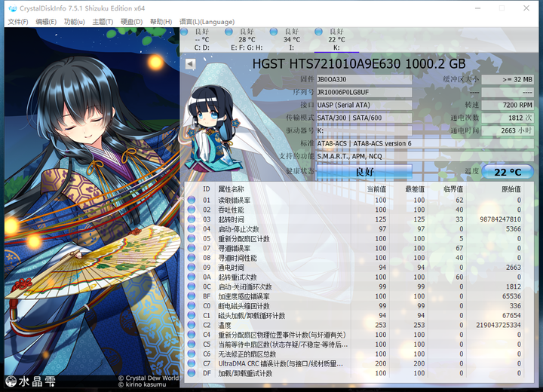Click status icon for attribute 01 读取错误率
Viewport: 543px width, 392px height.
point(192,201)
